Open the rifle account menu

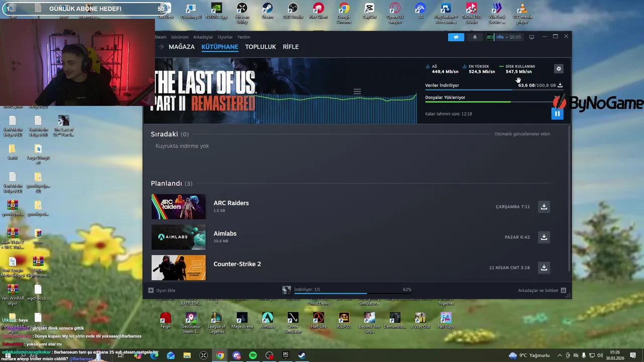pos(504,37)
